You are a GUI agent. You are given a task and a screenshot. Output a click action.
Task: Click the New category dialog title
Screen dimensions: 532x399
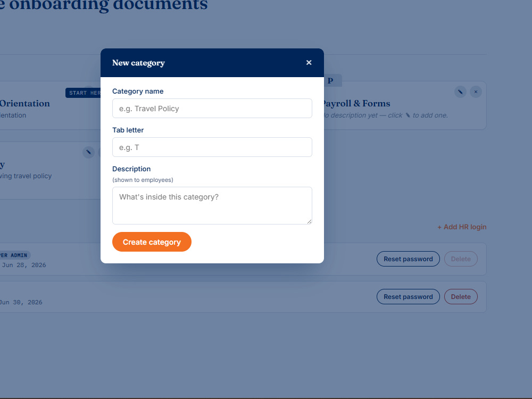point(138,63)
